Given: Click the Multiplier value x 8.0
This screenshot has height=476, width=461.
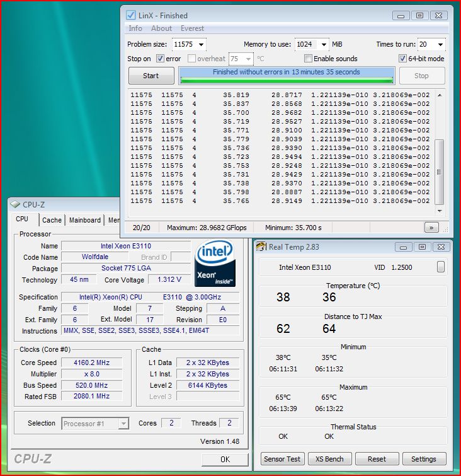Looking at the screenshot, I should click(91, 374).
